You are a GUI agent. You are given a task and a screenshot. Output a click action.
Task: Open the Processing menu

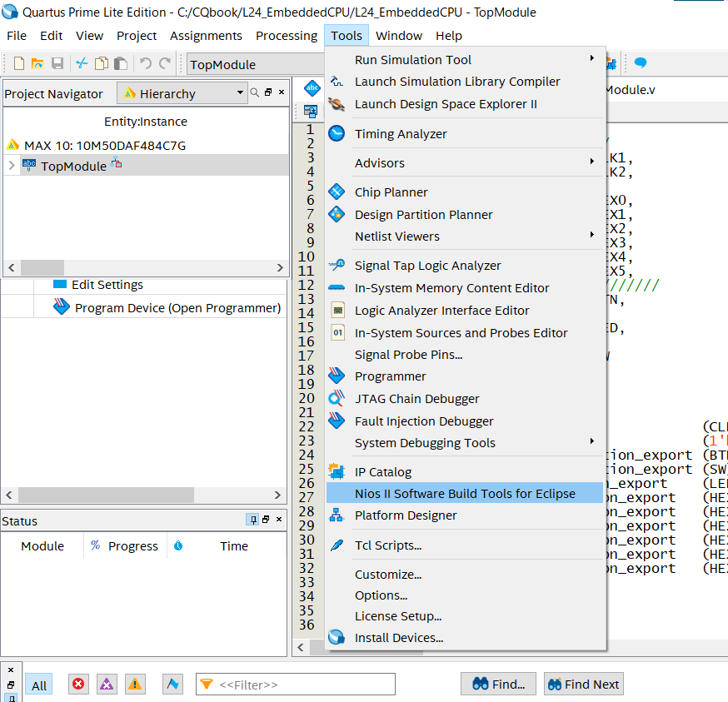coord(287,36)
